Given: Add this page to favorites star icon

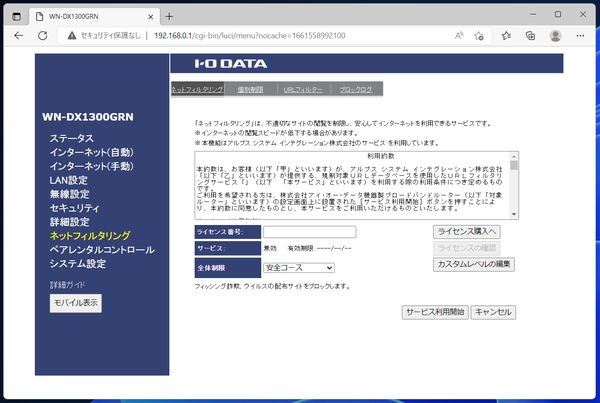Looking at the screenshot, I should [479, 36].
